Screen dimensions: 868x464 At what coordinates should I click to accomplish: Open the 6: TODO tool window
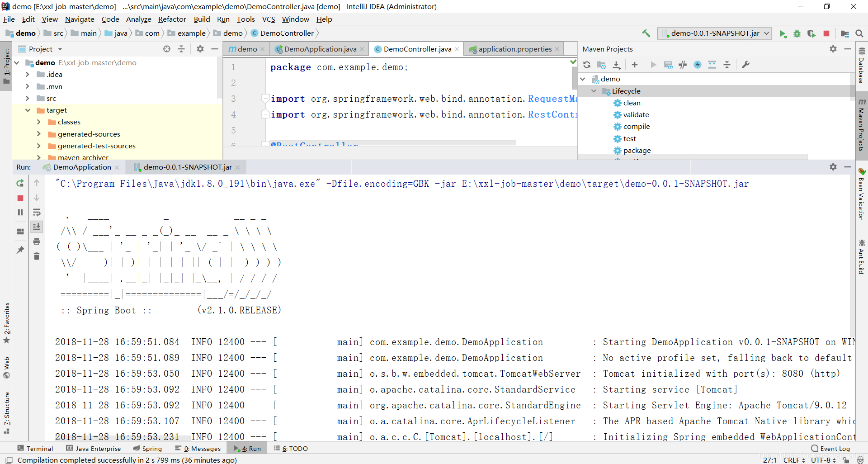(291, 449)
